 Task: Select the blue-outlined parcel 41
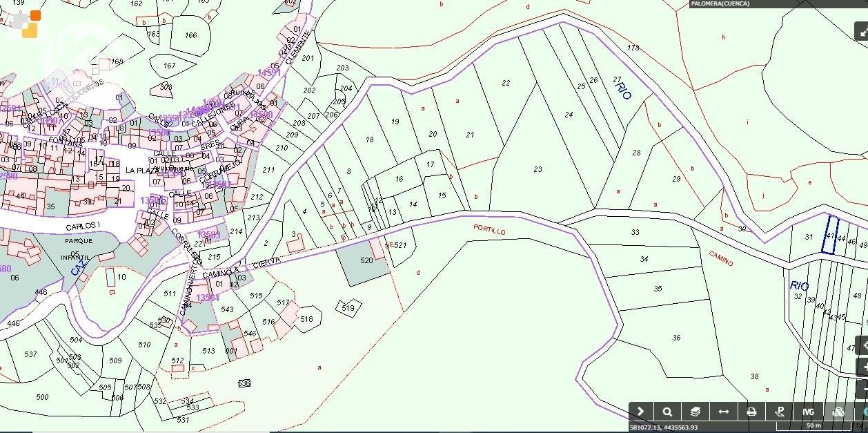[x=831, y=235]
